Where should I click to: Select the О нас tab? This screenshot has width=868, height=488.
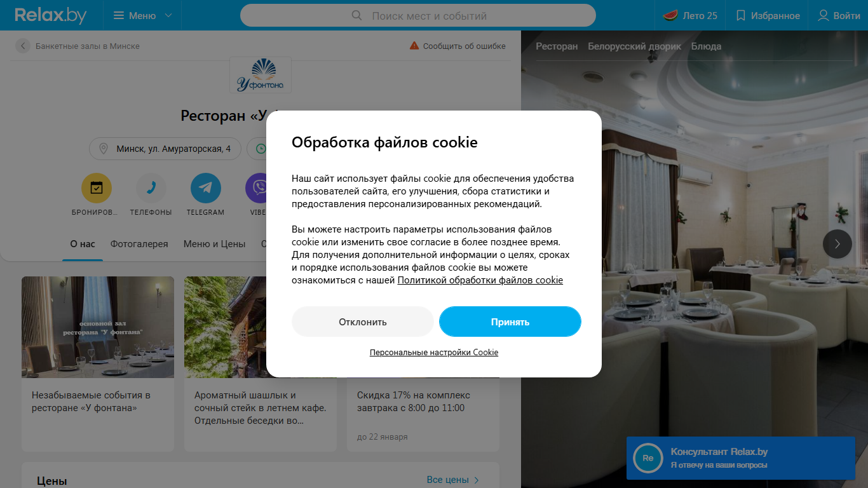83,244
